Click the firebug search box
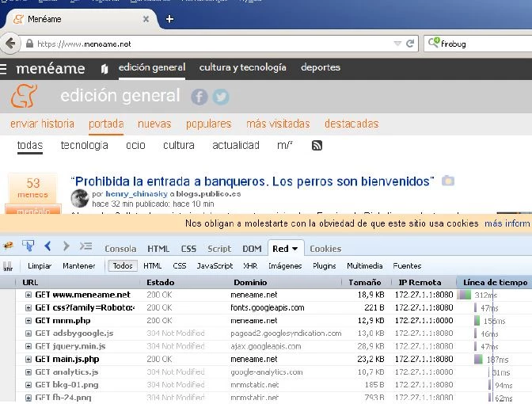This screenshot has width=532, height=404. [x=478, y=44]
